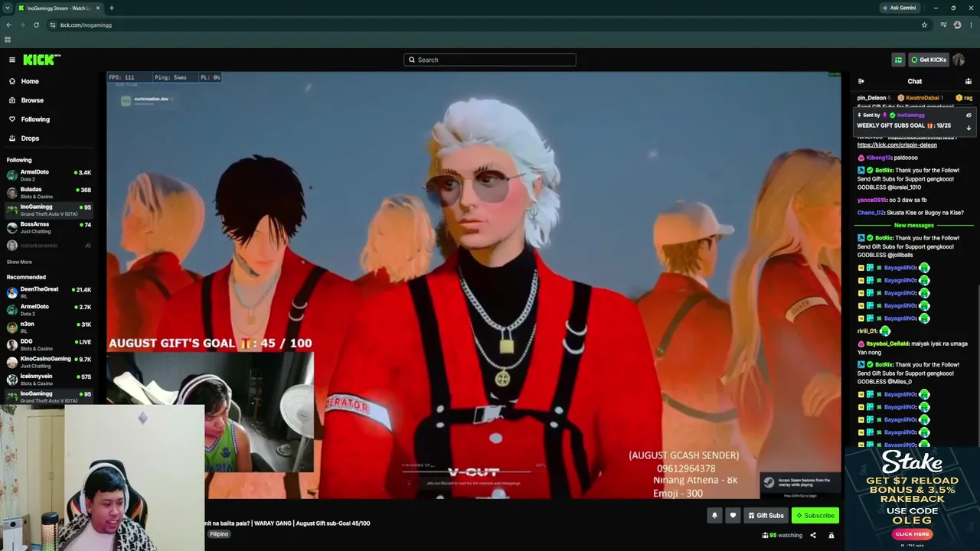This screenshot has height=551, width=980.
Task: Click the Stake ad Click Here button
Action: pos(912,534)
